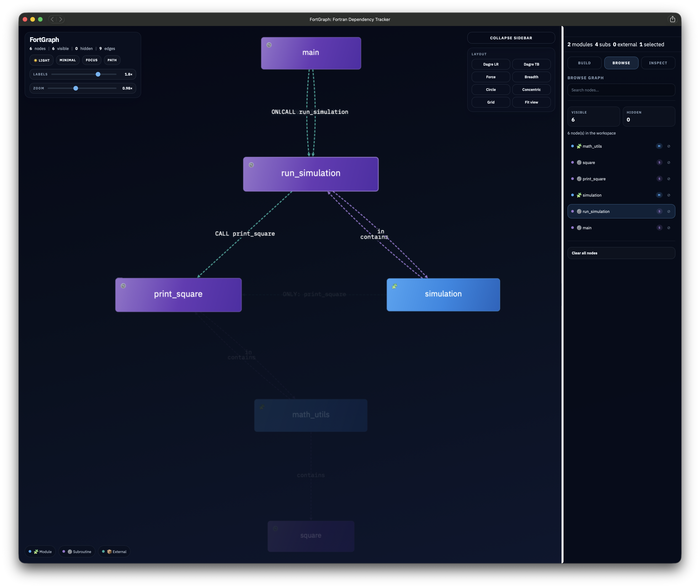700x588 pixels.
Task: Hide the simulation node from the list
Action: (x=669, y=195)
